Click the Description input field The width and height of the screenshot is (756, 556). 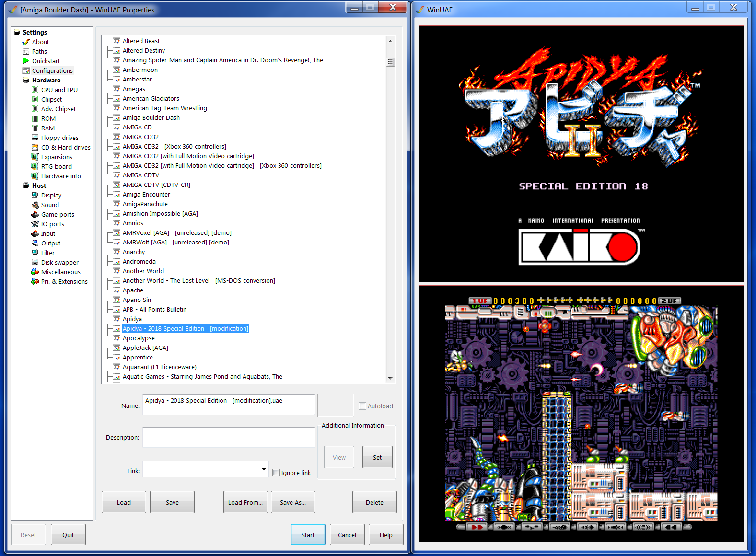229,437
